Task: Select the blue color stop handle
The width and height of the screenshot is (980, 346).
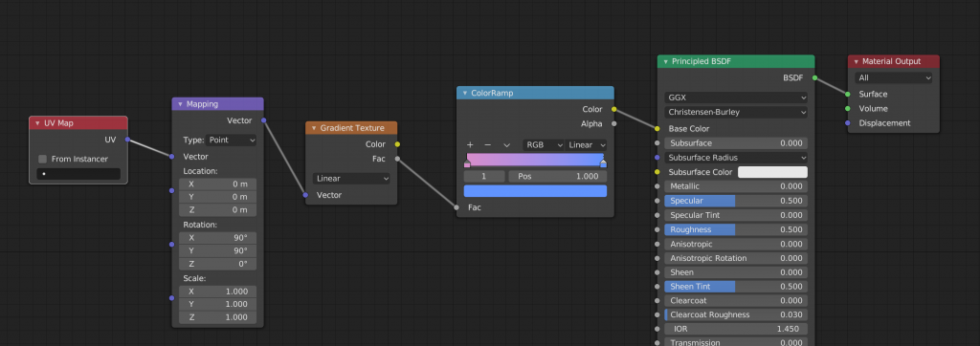Action: 603,163
